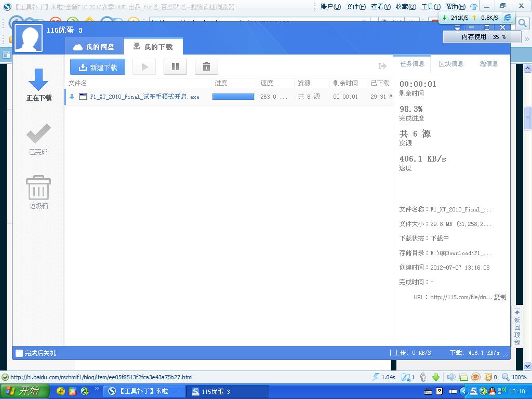This screenshot has height=399, width=532.
Task: Toggle 完成后关机 checkbox
Action: coord(19,353)
